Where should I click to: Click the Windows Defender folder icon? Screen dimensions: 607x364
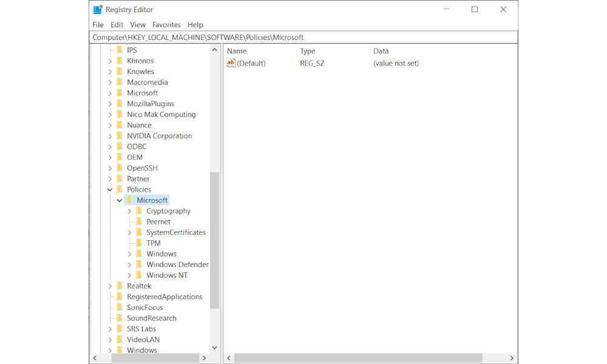click(139, 265)
